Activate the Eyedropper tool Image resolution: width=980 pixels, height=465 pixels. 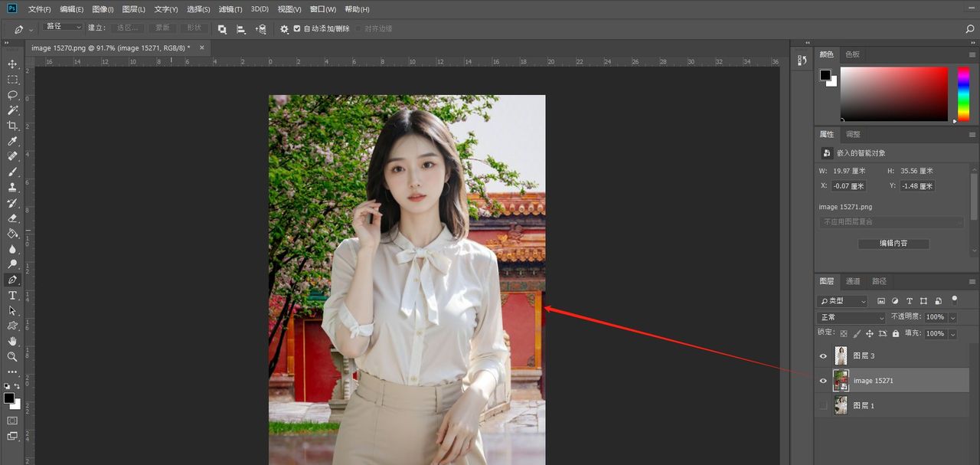tap(12, 141)
